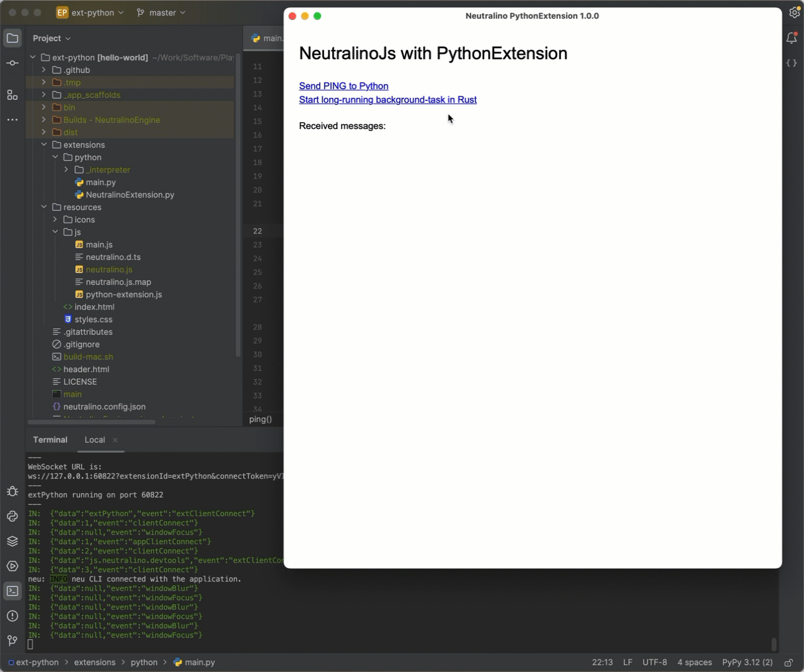Select the LICENSE file
The width and height of the screenshot is (804, 672).
click(x=74, y=382)
